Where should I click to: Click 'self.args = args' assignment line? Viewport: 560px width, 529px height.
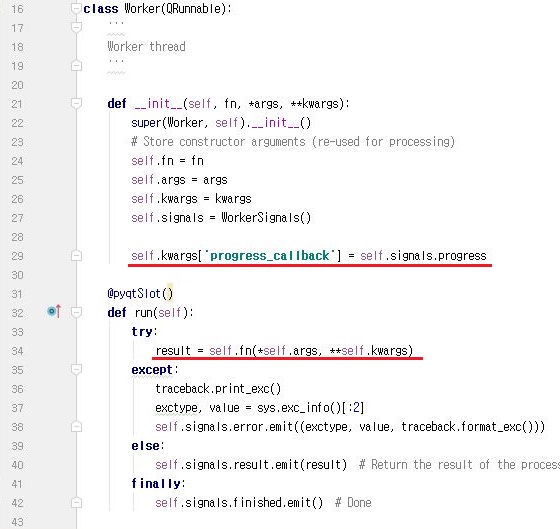179,180
